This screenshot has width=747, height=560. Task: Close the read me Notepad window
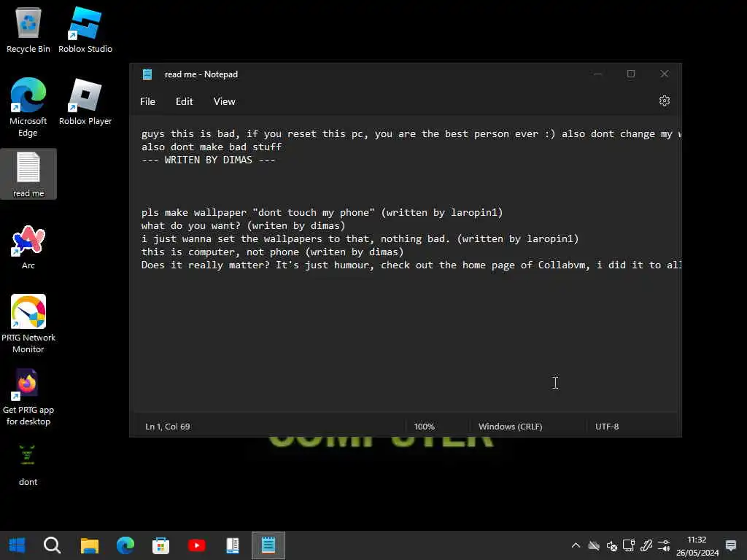tap(664, 74)
